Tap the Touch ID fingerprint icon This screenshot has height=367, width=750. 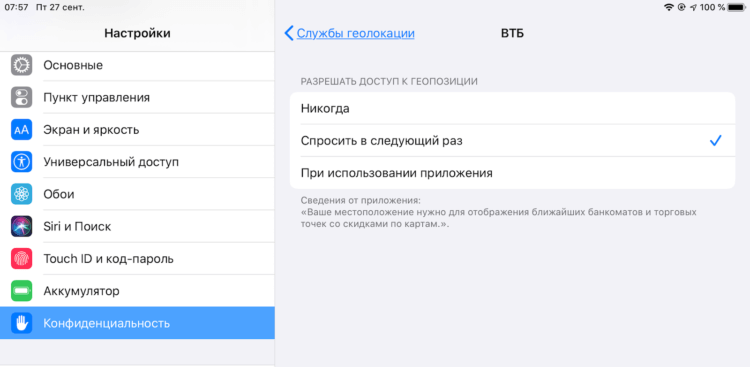click(x=22, y=259)
